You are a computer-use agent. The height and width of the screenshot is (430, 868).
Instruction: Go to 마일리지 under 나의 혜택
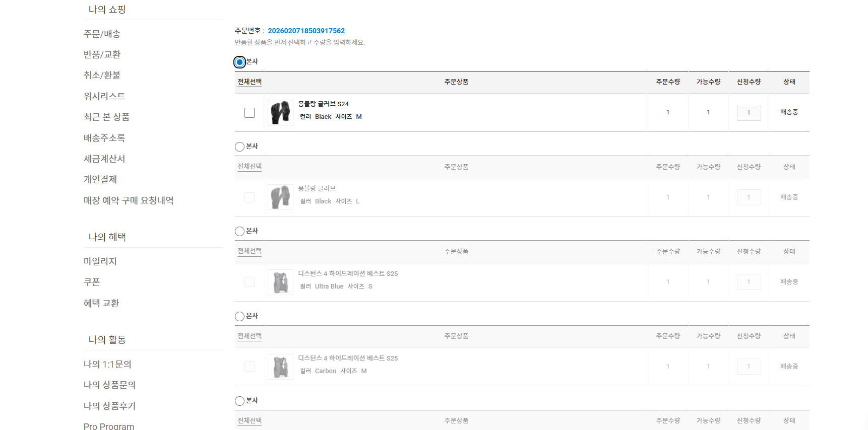pos(100,261)
